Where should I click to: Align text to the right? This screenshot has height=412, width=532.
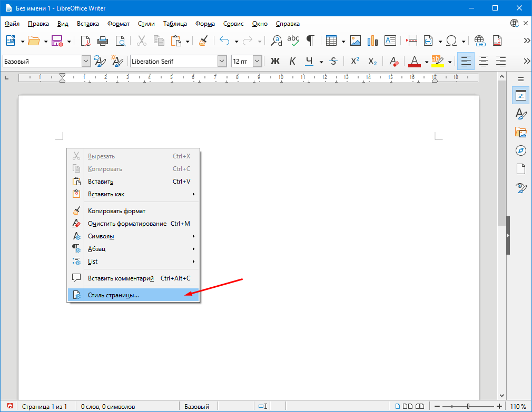click(x=501, y=62)
